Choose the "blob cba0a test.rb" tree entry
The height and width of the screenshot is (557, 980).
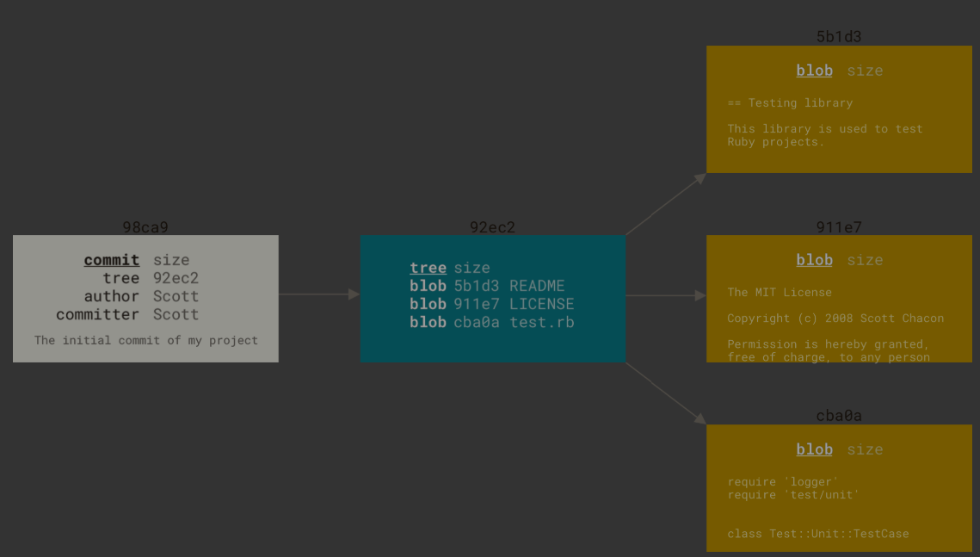point(491,322)
